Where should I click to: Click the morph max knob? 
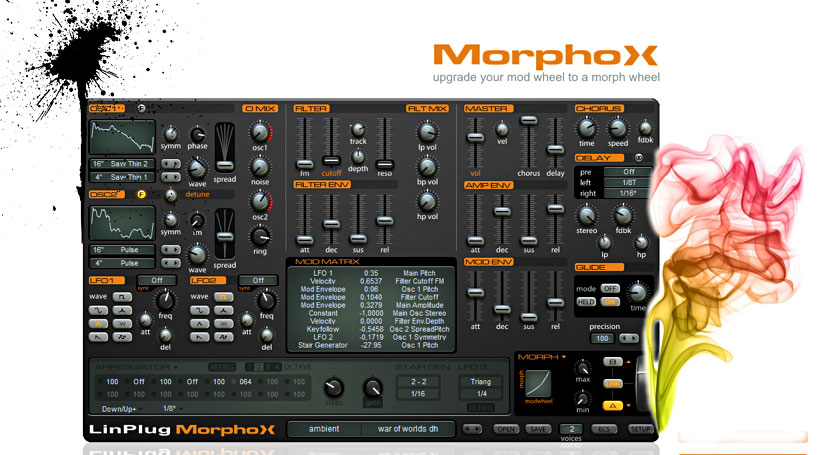582,368
